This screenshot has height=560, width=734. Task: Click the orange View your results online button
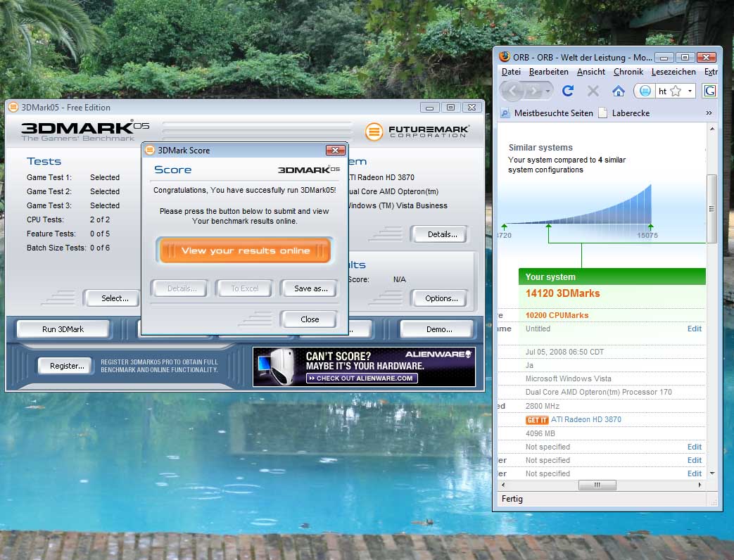(x=246, y=250)
